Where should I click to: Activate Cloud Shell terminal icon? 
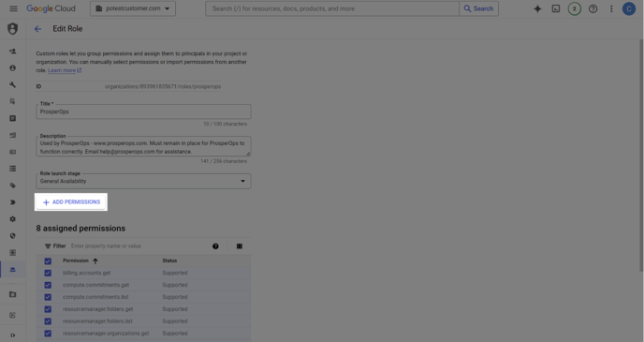[556, 8]
